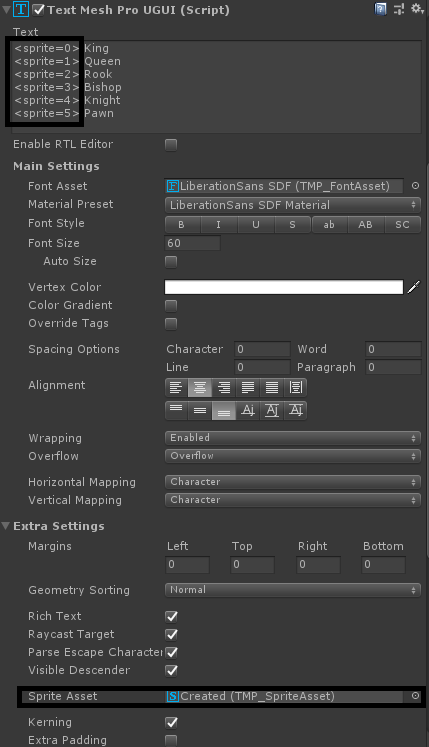429x747 pixels.
Task: Open Sprite Asset object picker circle
Action: (415, 696)
